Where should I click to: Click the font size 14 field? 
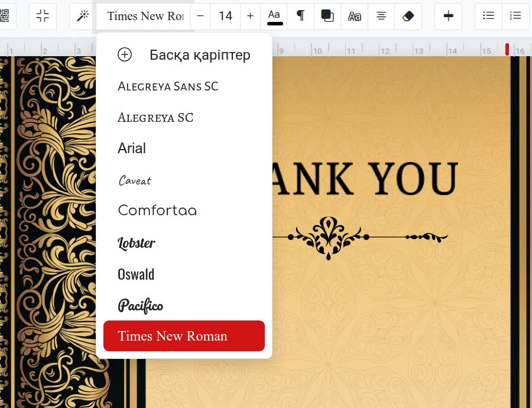pos(225,16)
